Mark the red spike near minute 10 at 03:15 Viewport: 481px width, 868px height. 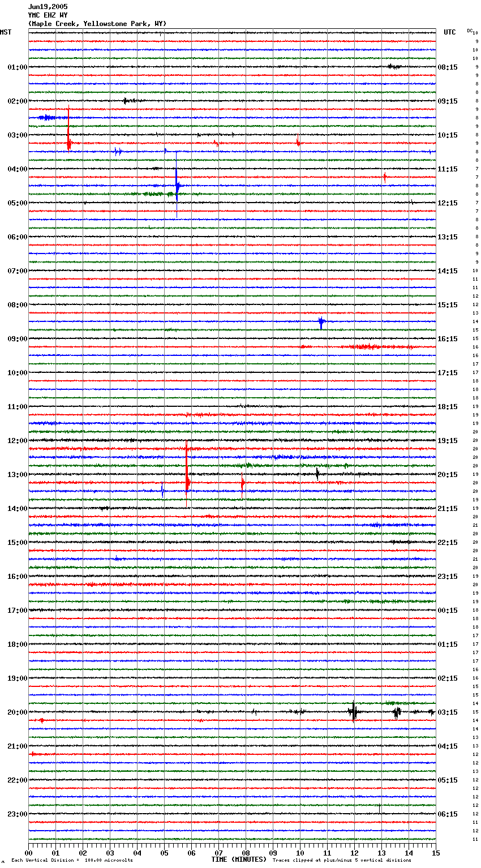point(298,141)
